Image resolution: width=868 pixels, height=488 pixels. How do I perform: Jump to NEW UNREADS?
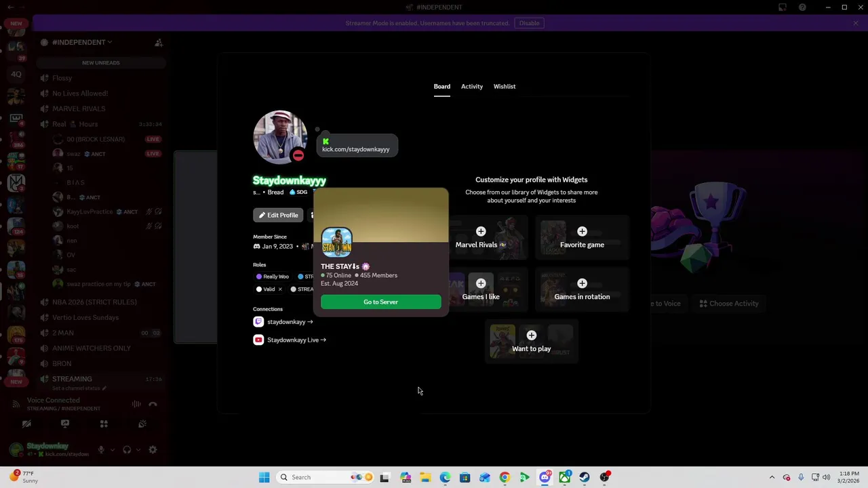101,63
